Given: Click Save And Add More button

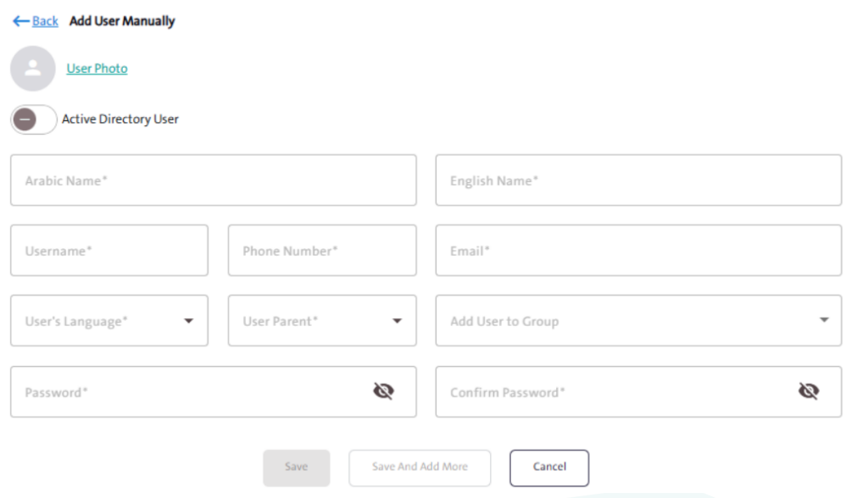Looking at the screenshot, I should tap(420, 468).
